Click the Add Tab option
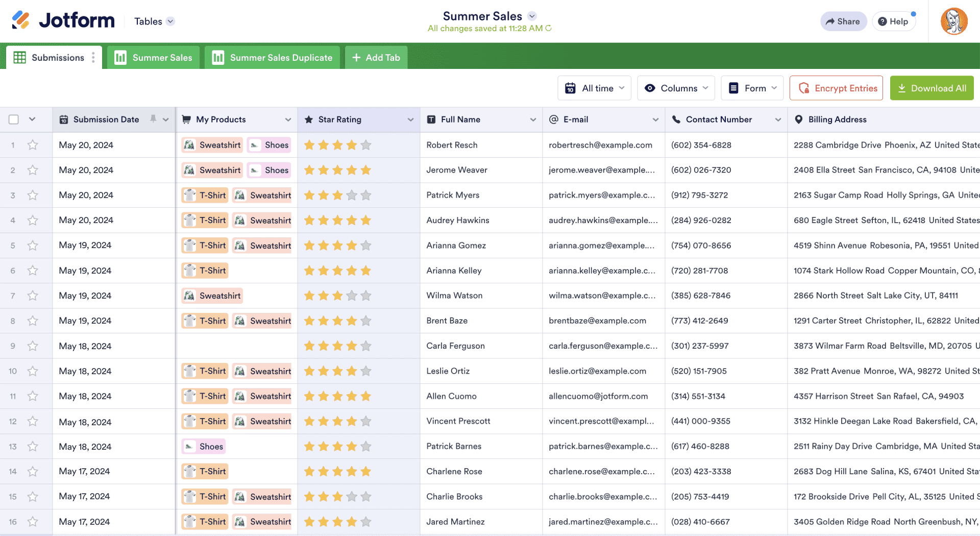980x536 pixels. [x=376, y=57]
